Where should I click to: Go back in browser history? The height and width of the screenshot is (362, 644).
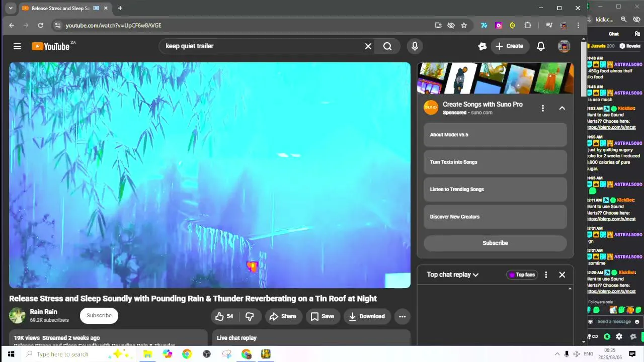[12, 25]
